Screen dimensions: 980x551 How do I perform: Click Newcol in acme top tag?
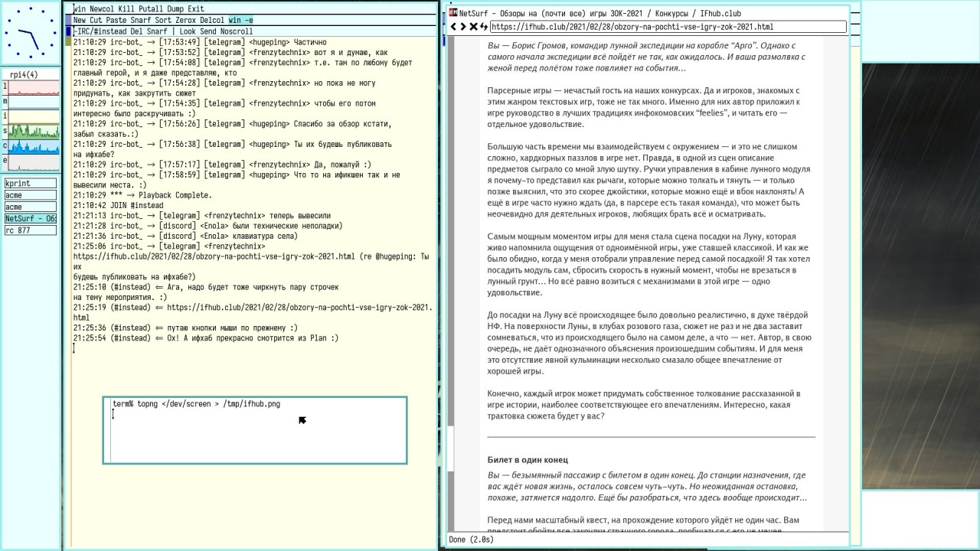(102, 9)
